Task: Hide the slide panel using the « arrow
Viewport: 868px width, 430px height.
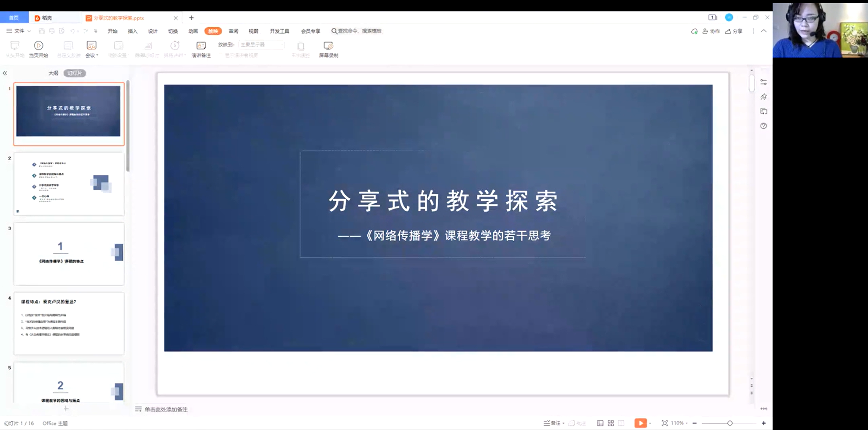Action: pos(5,73)
